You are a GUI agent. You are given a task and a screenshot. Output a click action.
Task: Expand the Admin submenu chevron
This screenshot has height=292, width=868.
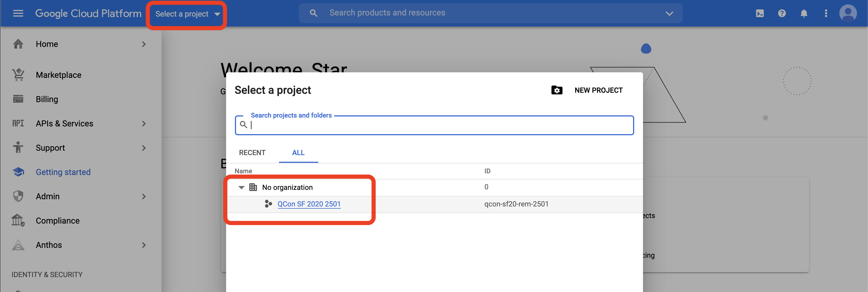coord(144,197)
